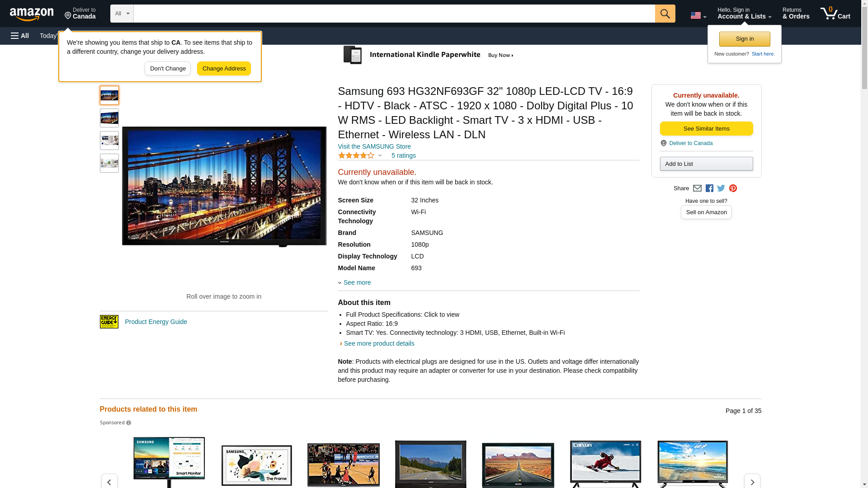
Task: Click the Amazon logo
Action: tap(32, 14)
